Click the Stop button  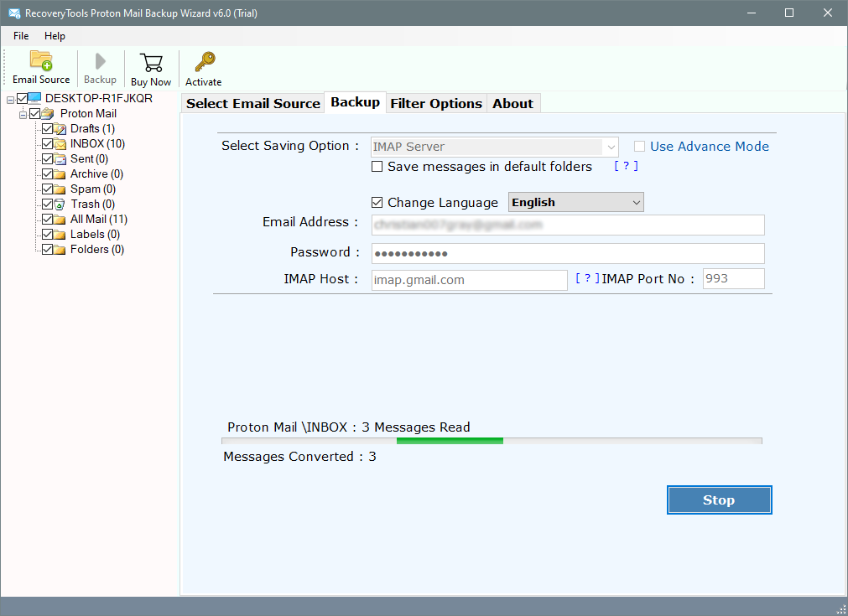click(719, 500)
